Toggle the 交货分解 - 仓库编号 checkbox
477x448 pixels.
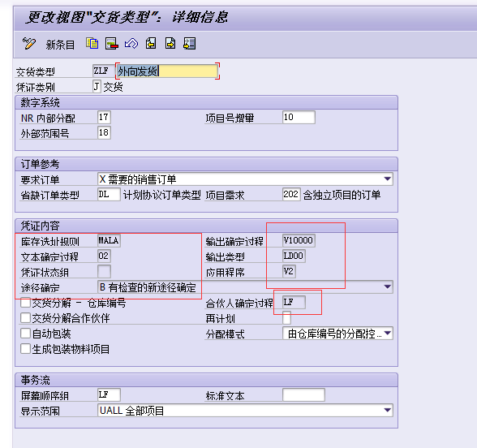(x=26, y=303)
